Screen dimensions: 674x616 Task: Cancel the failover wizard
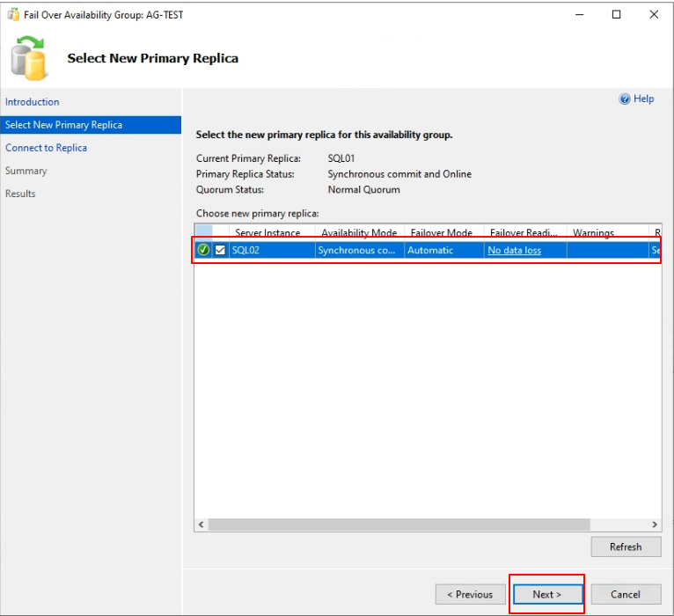(626, 594)
